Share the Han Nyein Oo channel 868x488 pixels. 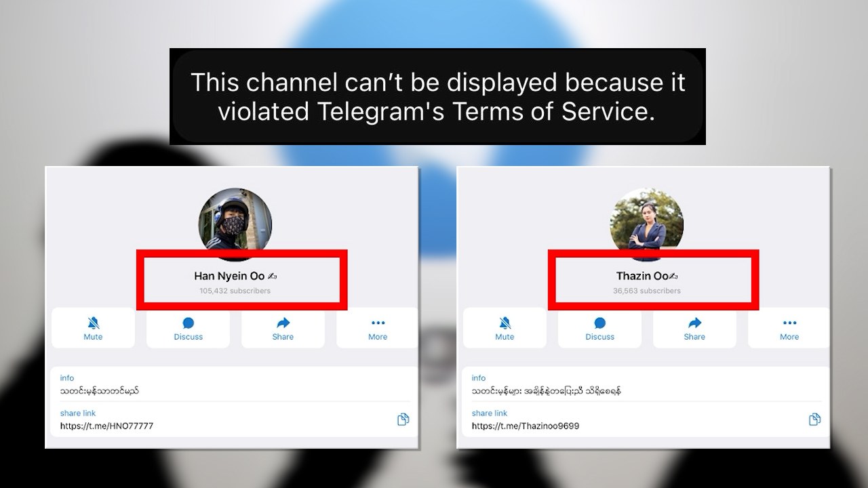(283, 328)
